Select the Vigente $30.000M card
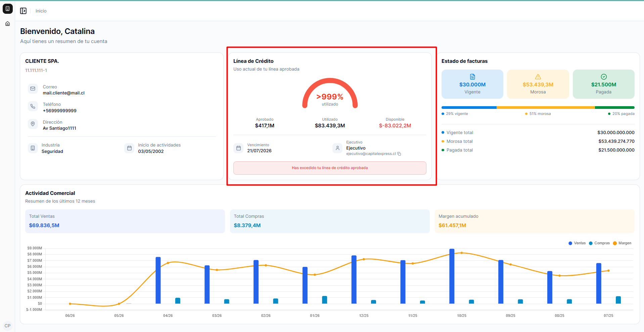644x332 pixels. tap(472, 84)
